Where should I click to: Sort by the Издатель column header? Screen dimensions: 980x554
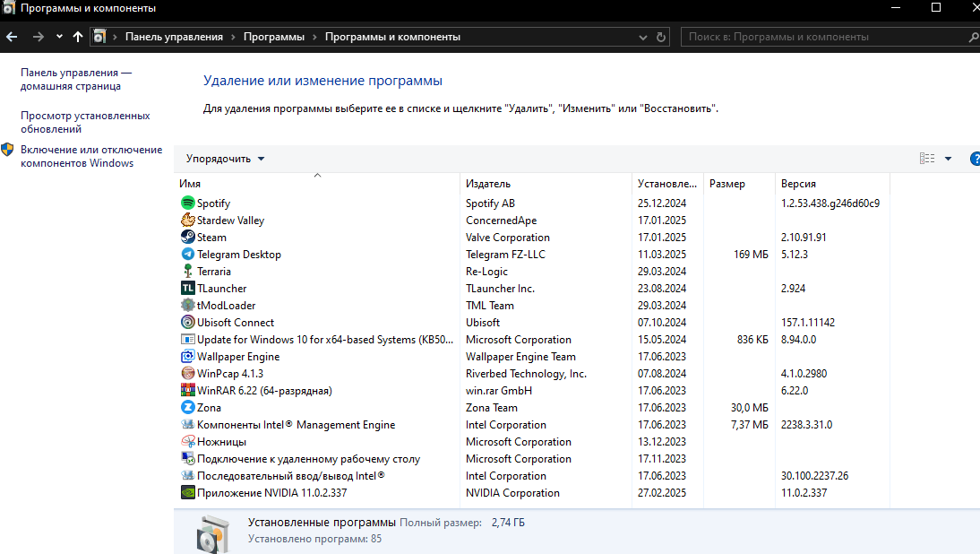(x=546, y=183)
